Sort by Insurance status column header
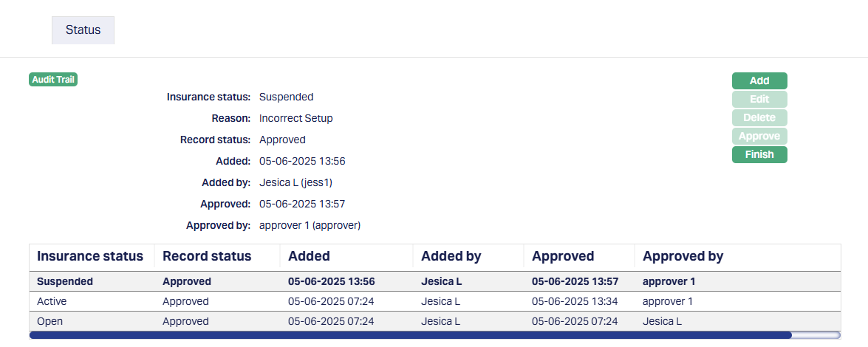The width and height of the screenshot is (868, 347). click(x=90, y=256)
